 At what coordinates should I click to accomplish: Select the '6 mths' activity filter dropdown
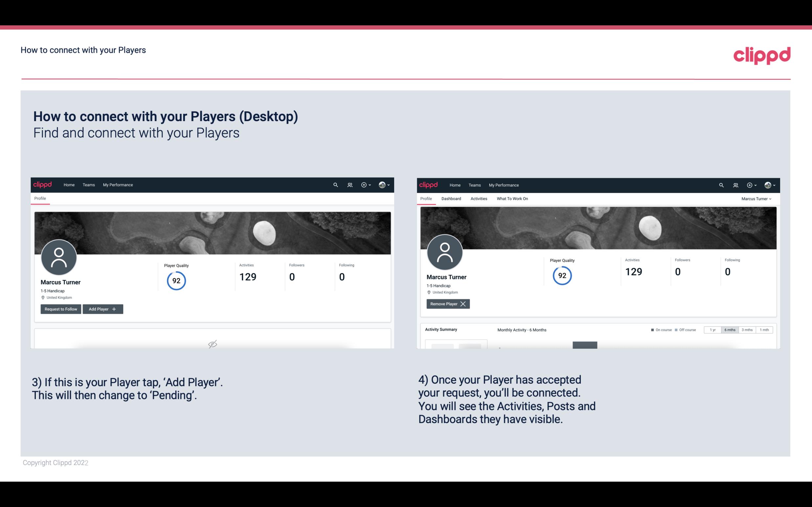click(729, 329)
